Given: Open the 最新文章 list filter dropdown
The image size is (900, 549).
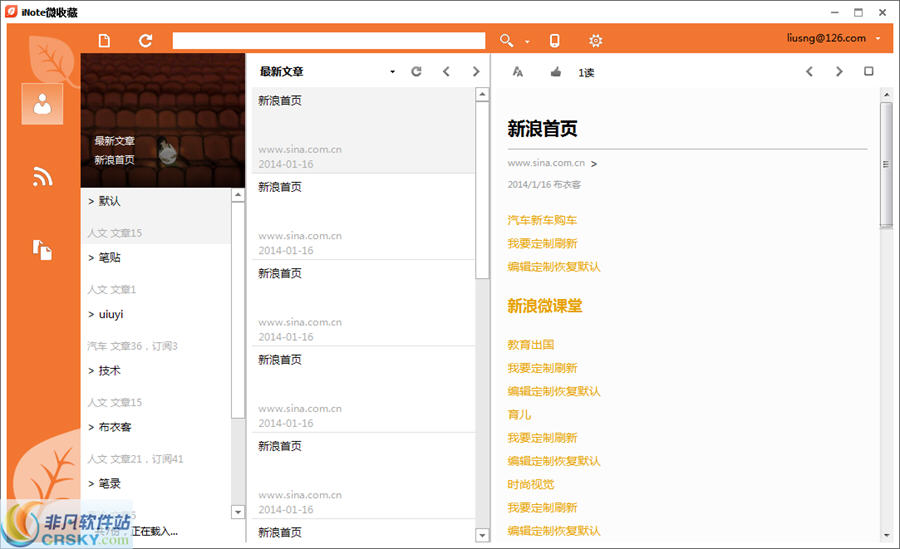Looking at the screenshot, I should tap(393, 72).
